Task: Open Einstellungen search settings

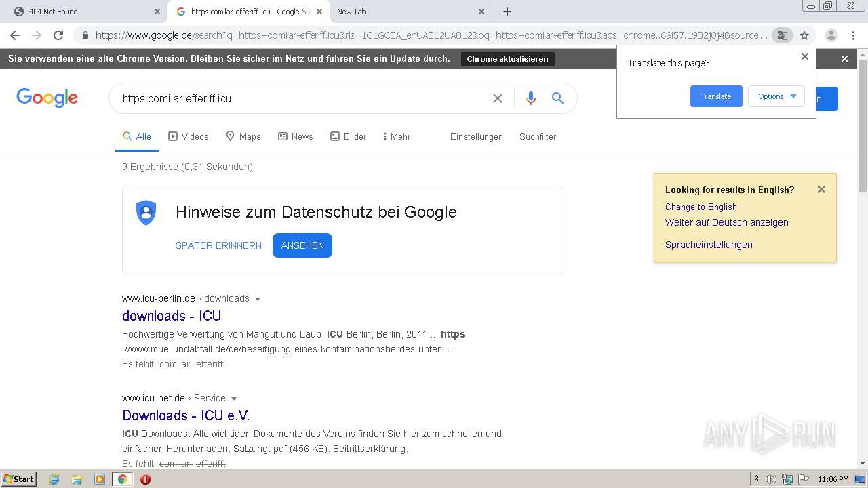Action: [x=477, y=136]
